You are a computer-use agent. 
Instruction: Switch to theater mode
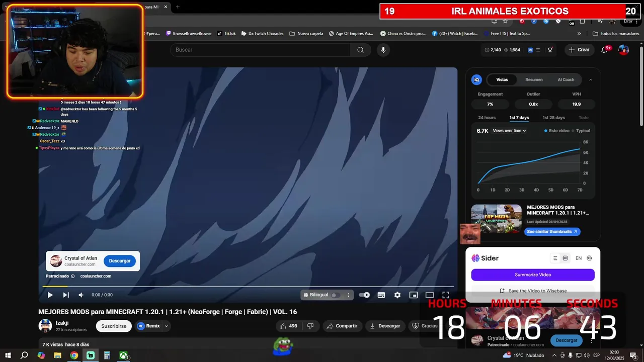coord(430,295)
